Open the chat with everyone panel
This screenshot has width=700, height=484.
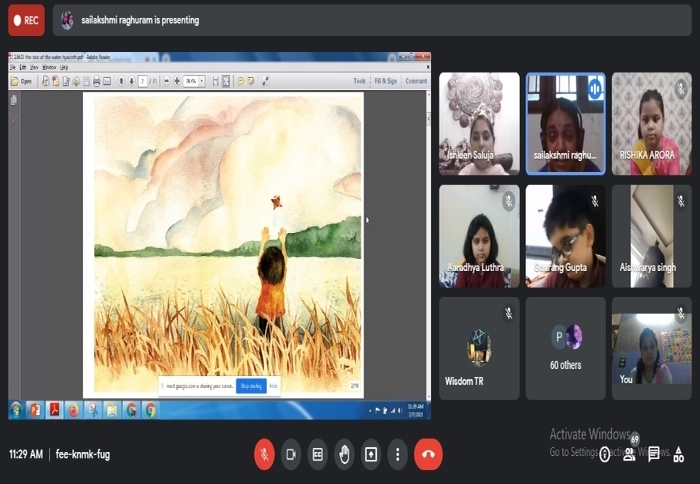point(654,455)
